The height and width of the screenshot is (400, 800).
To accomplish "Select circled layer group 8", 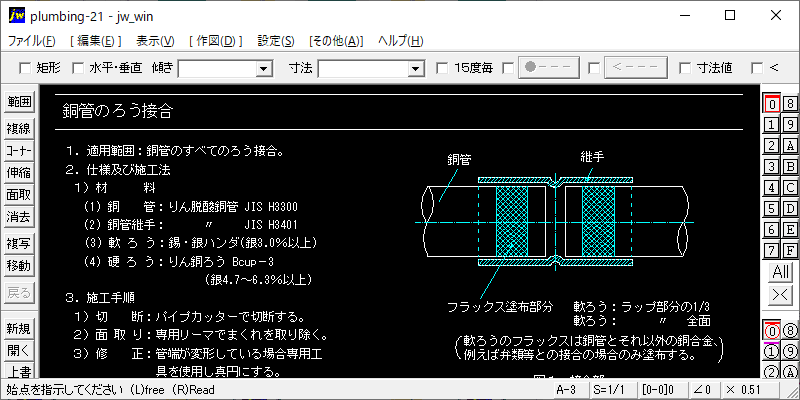I will [x=790, y=331].
